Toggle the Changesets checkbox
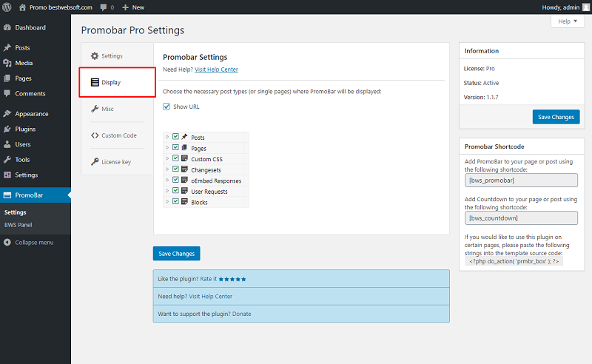592x364 pixels. pyautogui.click(x=175, y=169)
